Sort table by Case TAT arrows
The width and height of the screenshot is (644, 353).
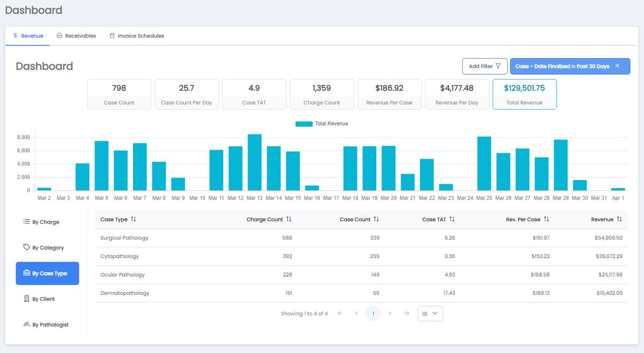coord(452,219)
